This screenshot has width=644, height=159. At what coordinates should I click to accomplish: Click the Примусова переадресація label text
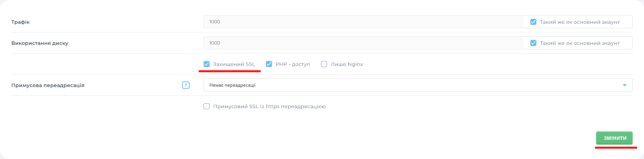pyautogui.click(x=48, y=85)
